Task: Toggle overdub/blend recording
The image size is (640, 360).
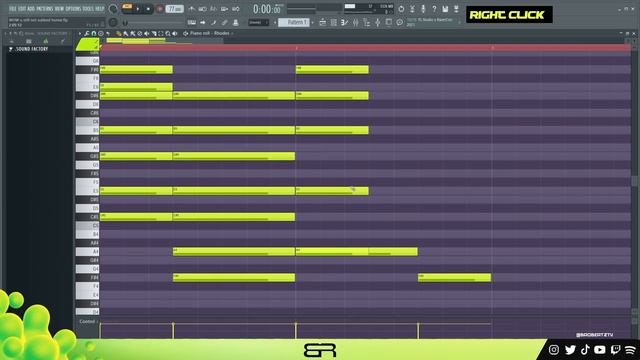Action: (x=224, y=9)
